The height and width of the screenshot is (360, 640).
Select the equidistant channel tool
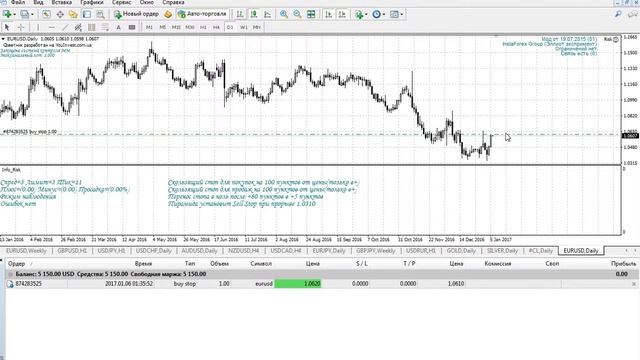pyautogui.click(x=78, y=27)
